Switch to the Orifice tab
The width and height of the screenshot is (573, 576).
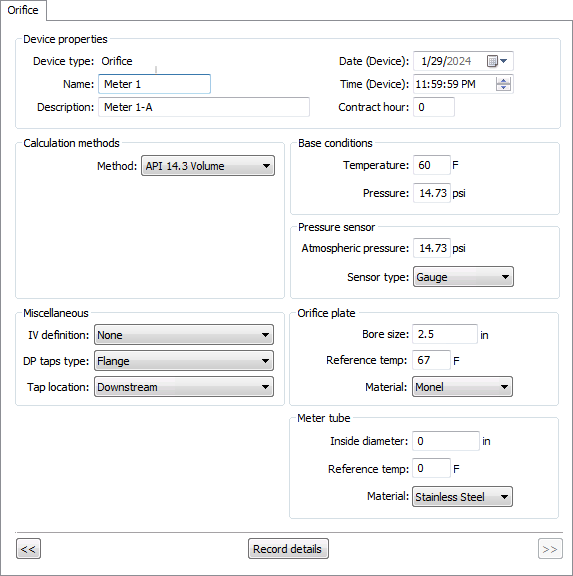click(x=23, y=10)
